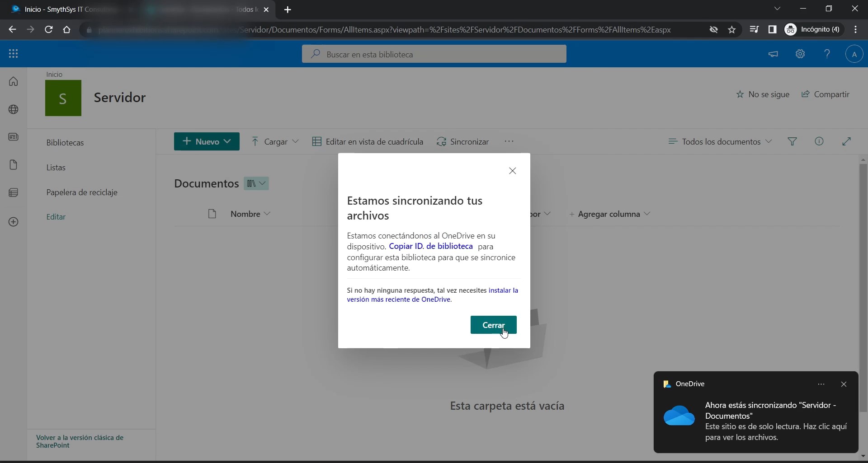Image resolution: width=868 pixels, height=463 pixels.
Task: Toggle No se sigue follow star
Action: (763, 94)
